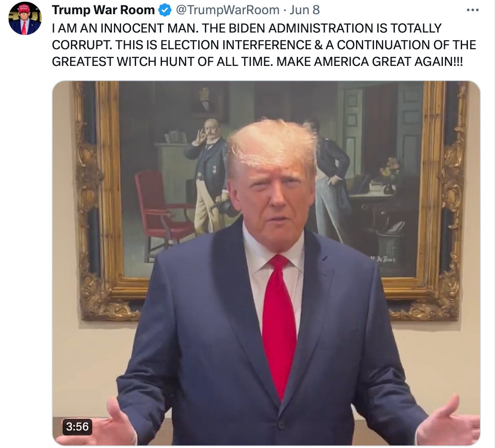Click the Trump War Room display name
The width and height of the screenshot is (495, 448).
[x=103, y=10]
